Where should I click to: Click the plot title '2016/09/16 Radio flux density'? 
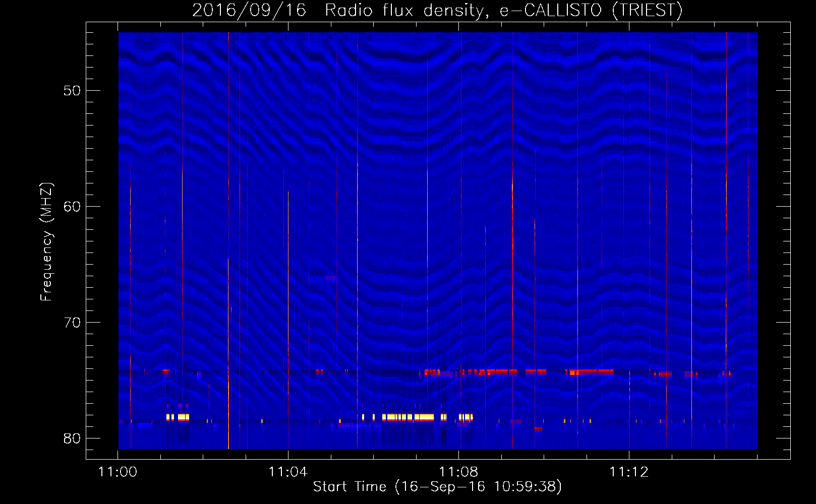coord(437,10)
